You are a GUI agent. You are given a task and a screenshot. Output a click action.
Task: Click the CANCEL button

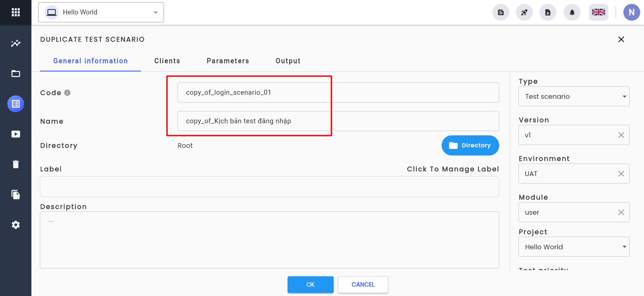(363, 285)
